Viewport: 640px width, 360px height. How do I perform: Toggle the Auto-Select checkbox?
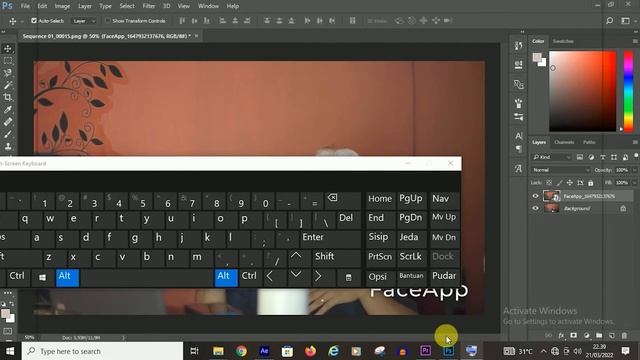(x=34, y=20)
